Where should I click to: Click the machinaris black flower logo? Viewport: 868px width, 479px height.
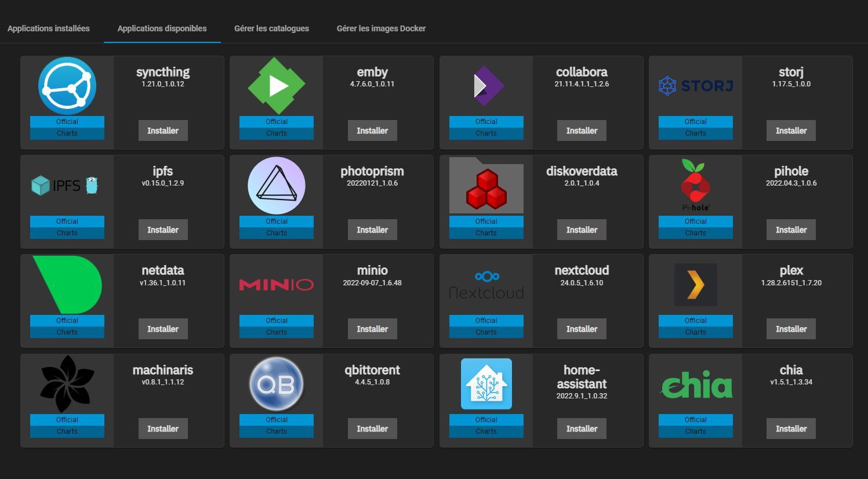[x=67, y=384]
